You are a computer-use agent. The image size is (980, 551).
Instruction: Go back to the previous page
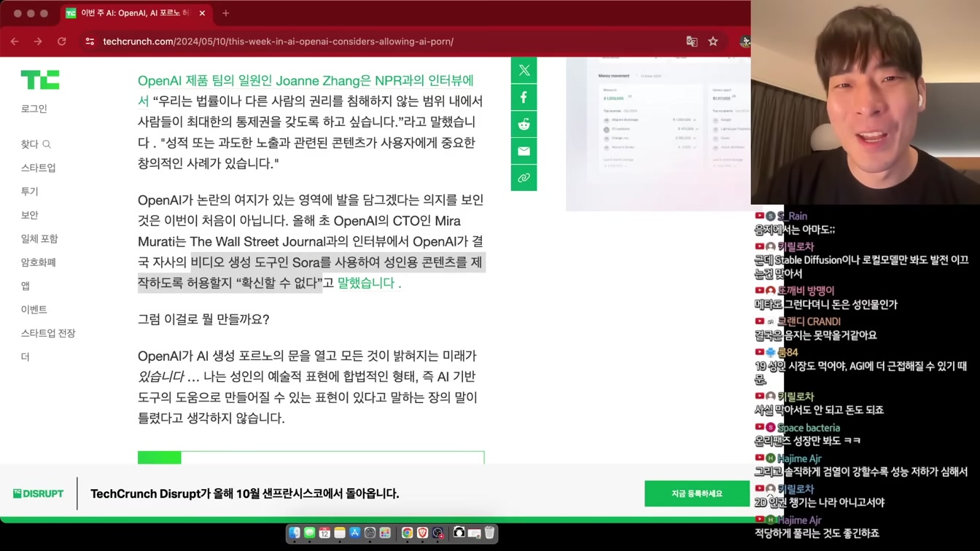[15, 42]
